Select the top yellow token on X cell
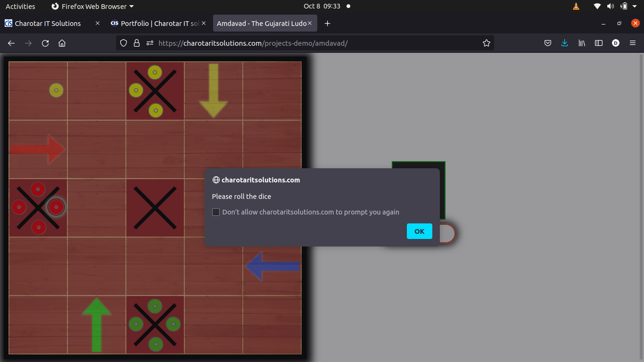This screenshot has height=362, width=644. point(155,72)
